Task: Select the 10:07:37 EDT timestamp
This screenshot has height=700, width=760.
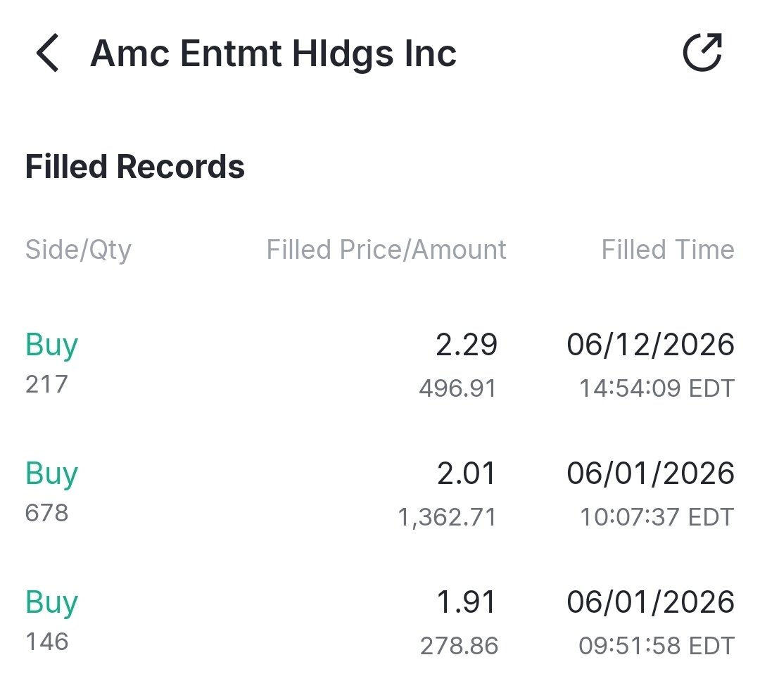Action: pos(657,517)
